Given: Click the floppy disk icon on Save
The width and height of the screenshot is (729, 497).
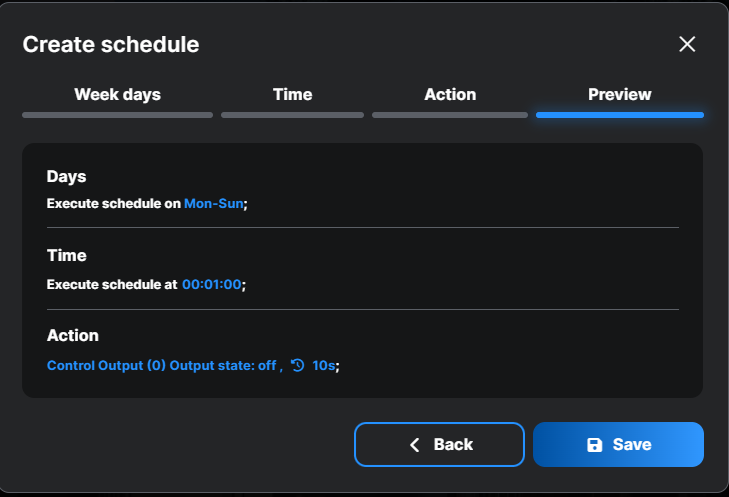Looking at the screenshot, I should [594, 445].
